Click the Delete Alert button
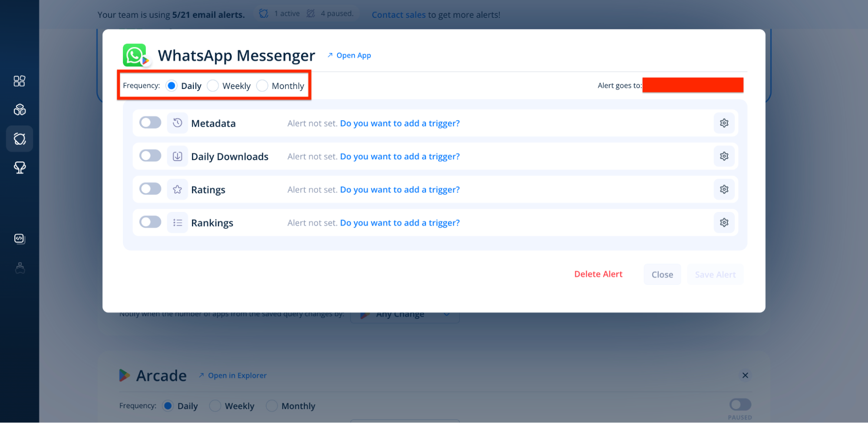 (598, 274)
